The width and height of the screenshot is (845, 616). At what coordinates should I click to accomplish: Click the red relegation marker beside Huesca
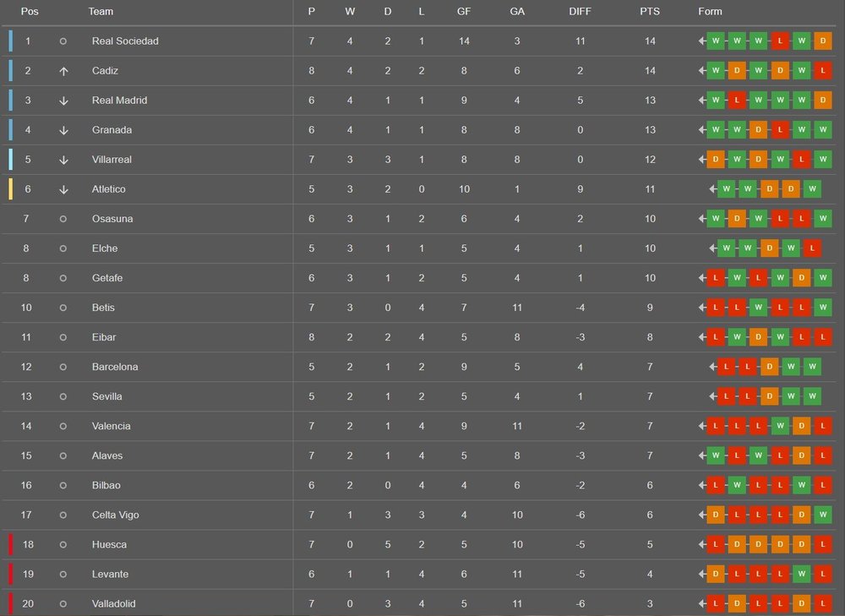click(10, 544)
